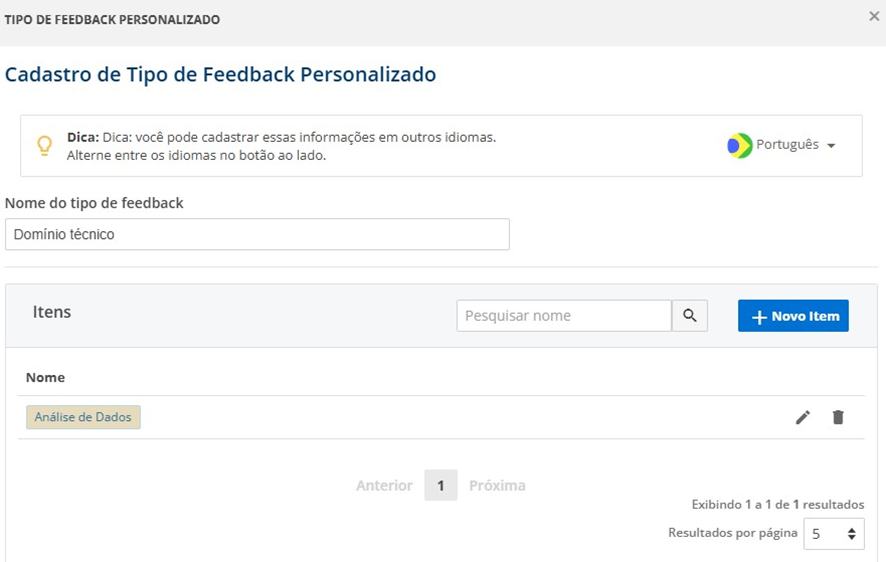Open the Resultados por página selector
Screen dimensions: 886x562
pos(833,534)
